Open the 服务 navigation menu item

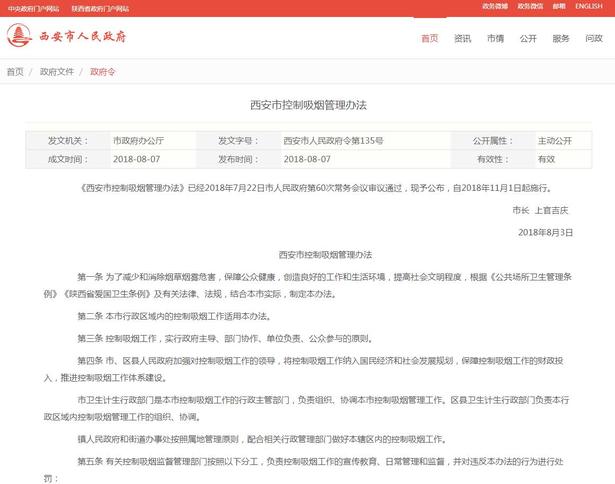pos(561,39)
